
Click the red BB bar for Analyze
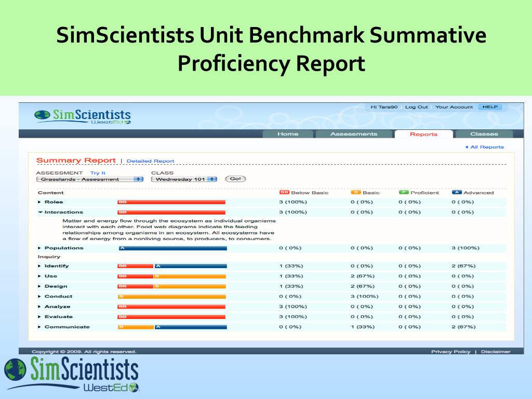click(171, 307)
